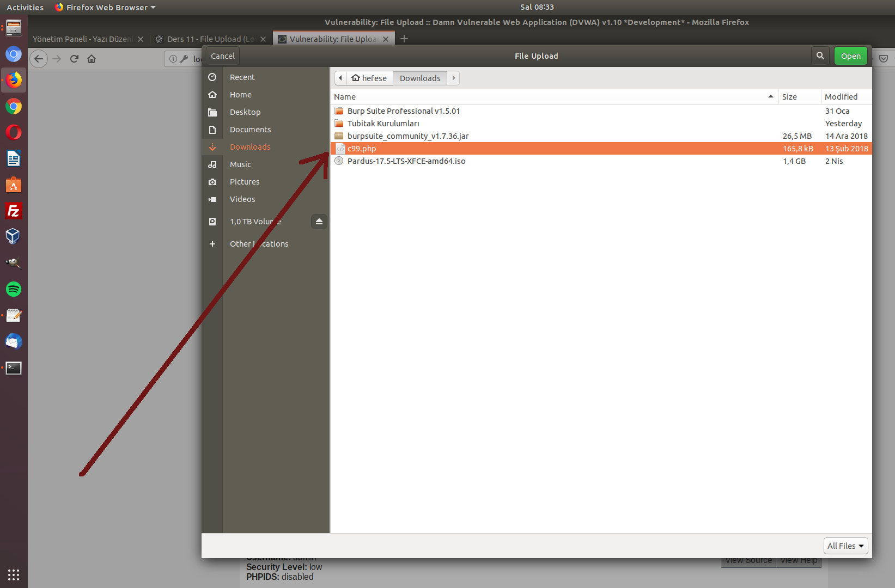Screen dimensions: 895x588
Task: Switch to Yönetim Paneli tab
Action: click(x=82, y=39)
